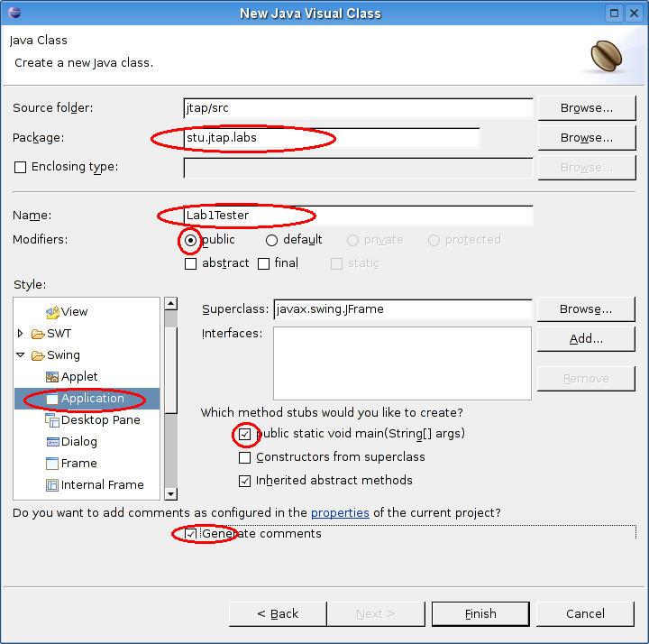
Task: Click the Source folder input field
Action: click(358, 108)
